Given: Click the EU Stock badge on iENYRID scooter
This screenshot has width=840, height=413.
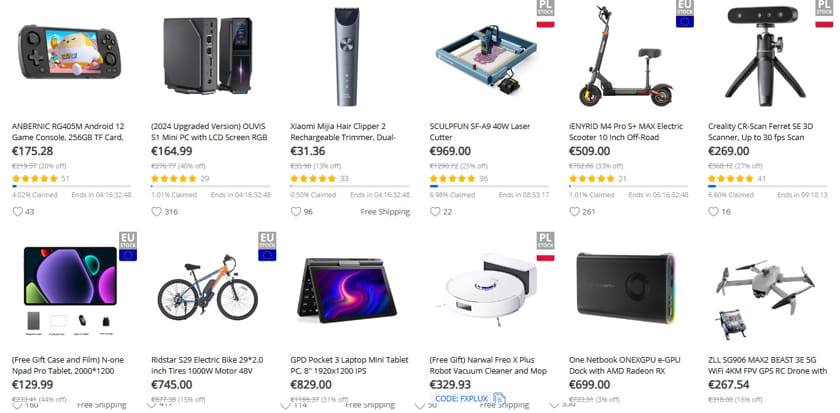Looking at the screenshot, I should coord(685,13).
